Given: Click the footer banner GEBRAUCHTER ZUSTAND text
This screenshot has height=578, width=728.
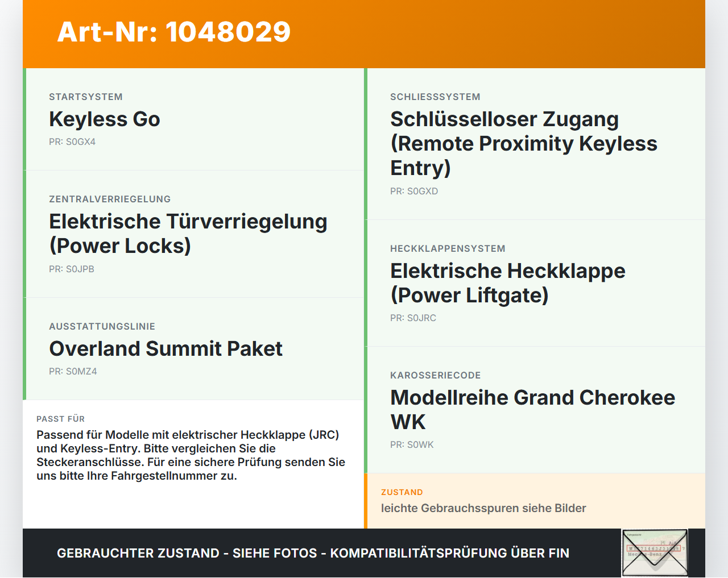Looking at the screenshot, I should 313,553.
